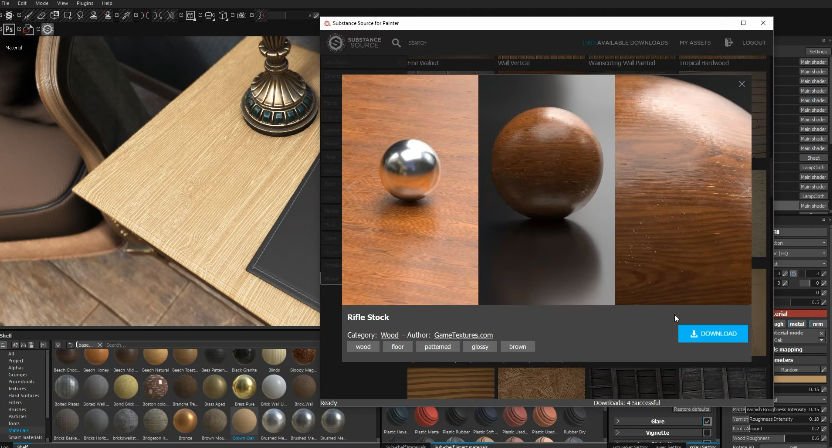Click Restore defaults button
The width and height of the screenshot is (832, 448).
pyautogui.click(x=692, y=409)
